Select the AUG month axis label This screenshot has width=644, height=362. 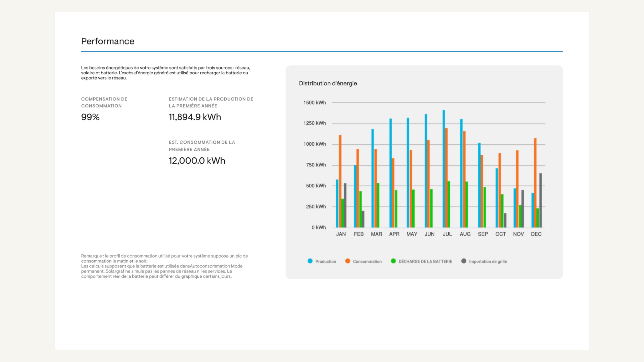tap(465, 234)
